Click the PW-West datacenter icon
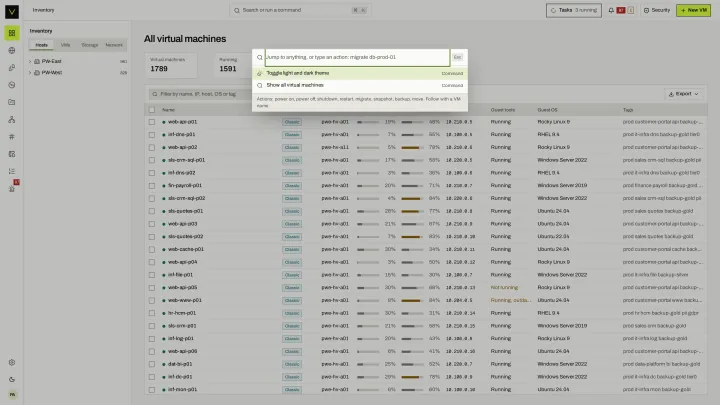The width and height of the screenshot is (720, 405). (37, 73)
